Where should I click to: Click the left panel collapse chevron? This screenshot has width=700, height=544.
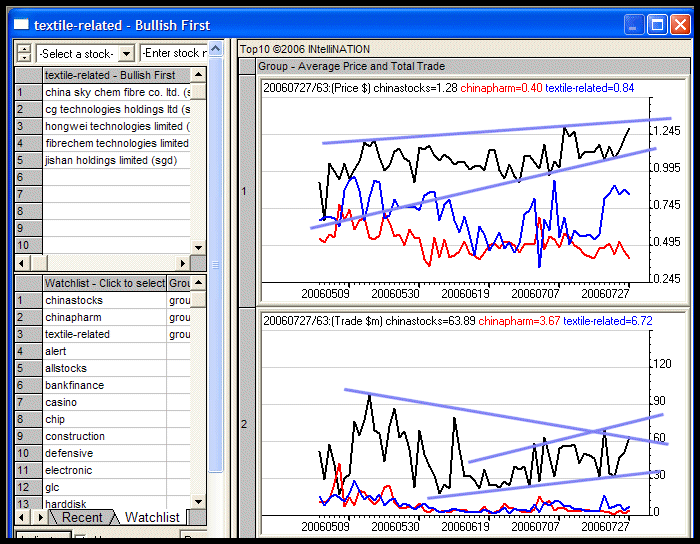[216, 48]
